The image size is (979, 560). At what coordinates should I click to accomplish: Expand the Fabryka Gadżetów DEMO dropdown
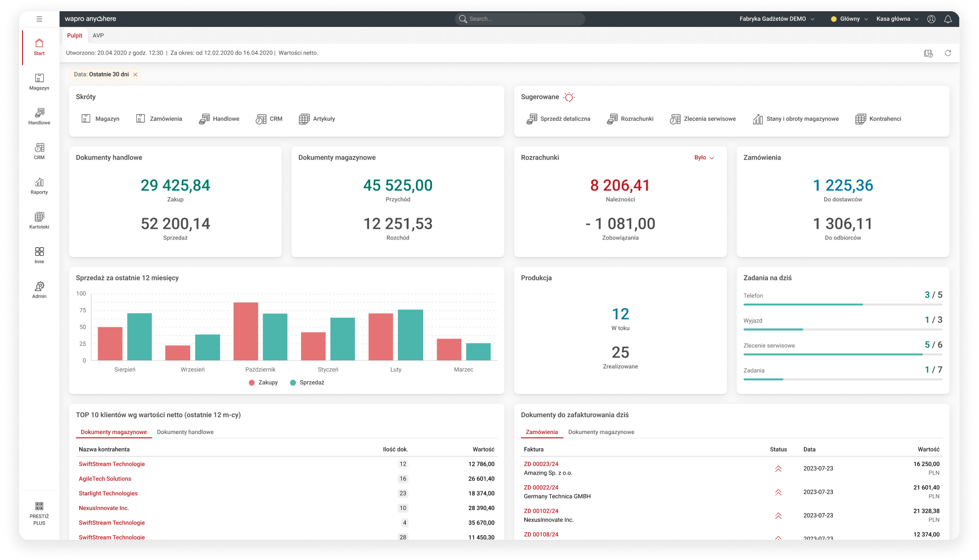(x=776, y=19)
